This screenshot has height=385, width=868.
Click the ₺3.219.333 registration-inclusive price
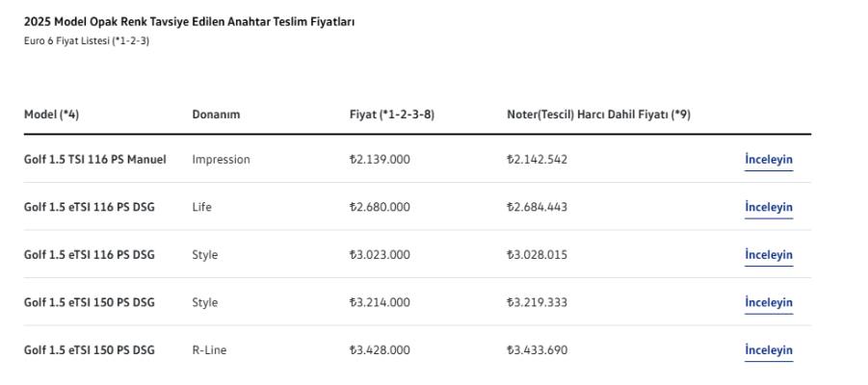[537, 302]
